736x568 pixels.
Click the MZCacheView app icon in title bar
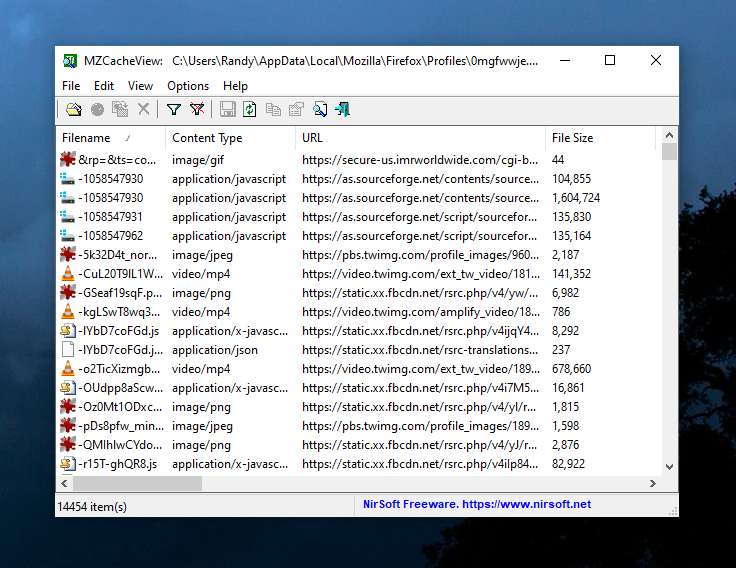coord(70,61)
